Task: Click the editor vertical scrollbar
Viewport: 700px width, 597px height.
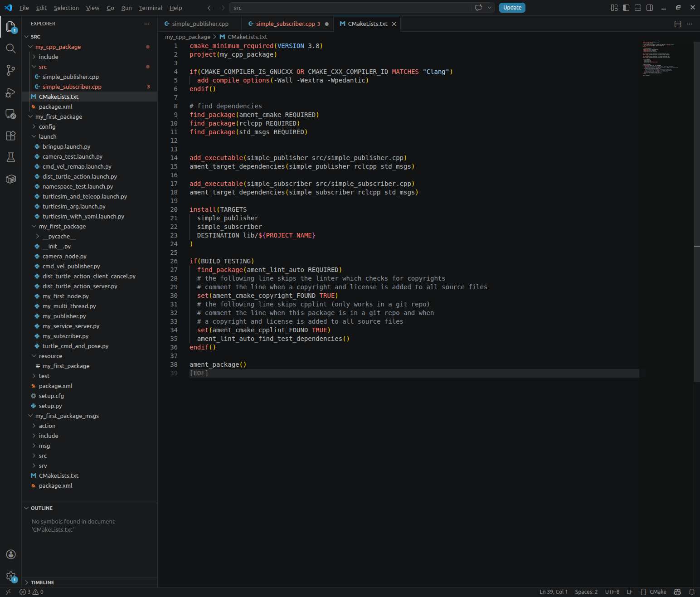Action: (697, 212)
